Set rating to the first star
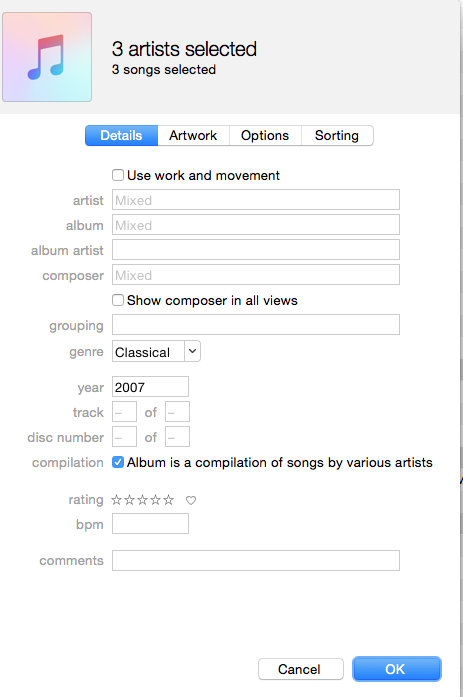 [x=116, y=500]
